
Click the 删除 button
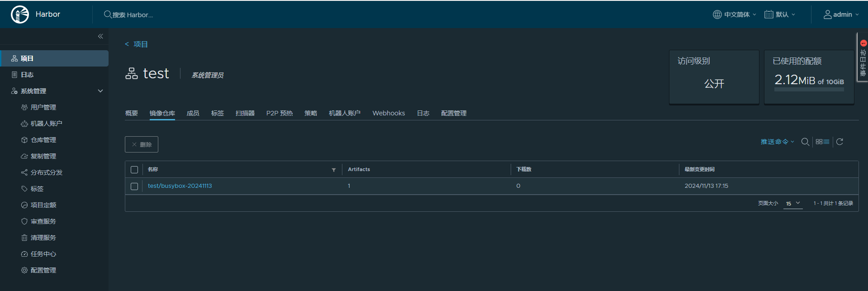point(142,144)
